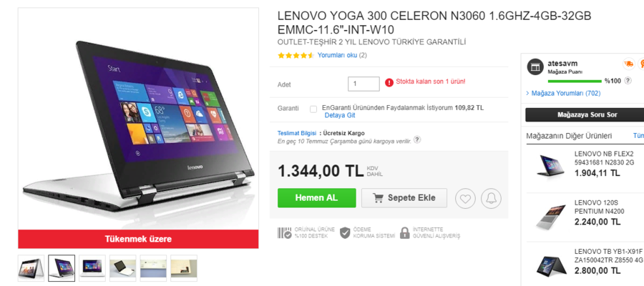Click the Adet quantity input field
Image resolution: width=644 pixels, height=286 pixels.
point(364,84)
